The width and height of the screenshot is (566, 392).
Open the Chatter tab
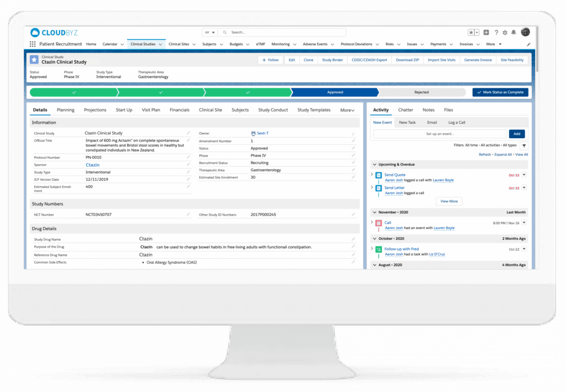(405, 110)
